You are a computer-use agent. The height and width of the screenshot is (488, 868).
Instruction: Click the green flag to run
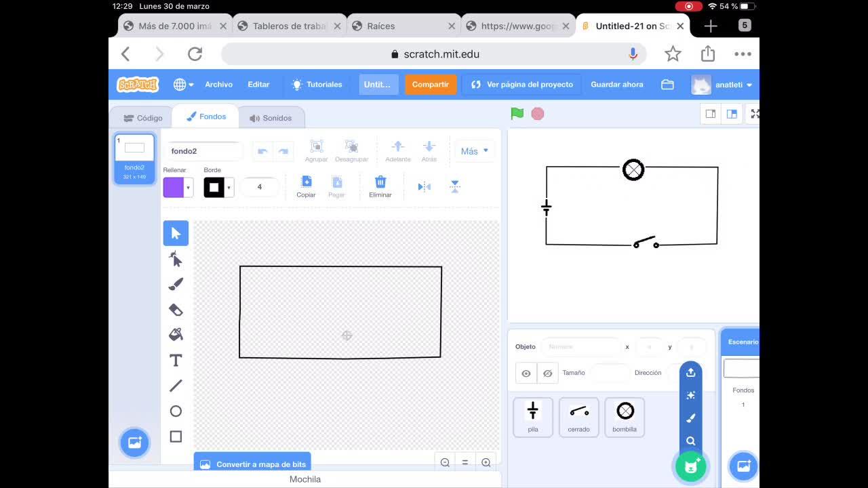point(517,114)
